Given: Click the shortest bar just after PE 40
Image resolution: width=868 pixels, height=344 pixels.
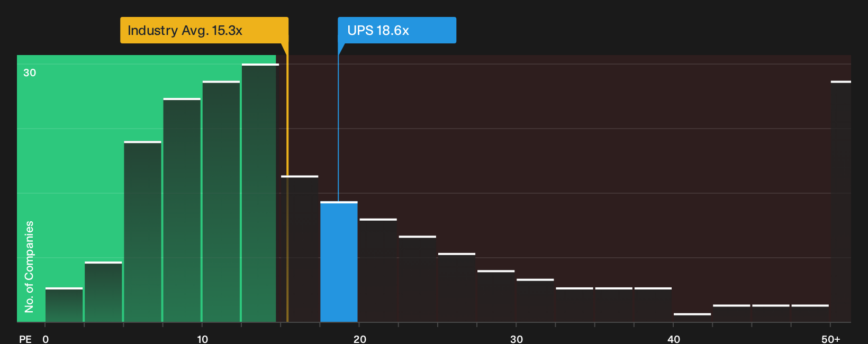Looking at the screenshot, I should (692, 318).
